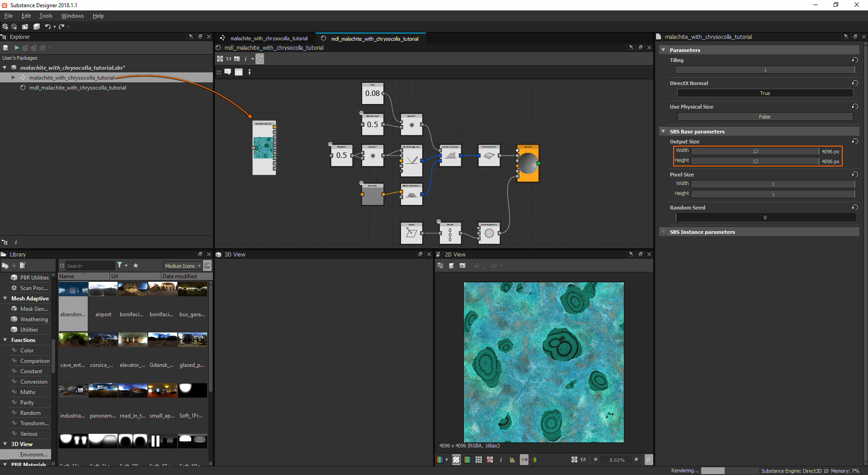This screenshot has height=475, width=868.
Task: Toggle image info display in 2D View
Action: coord(501,460)
